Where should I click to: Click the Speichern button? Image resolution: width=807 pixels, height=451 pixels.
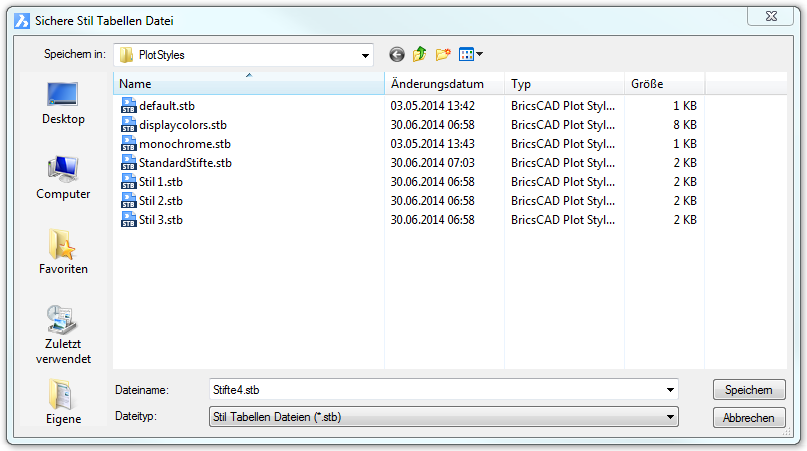[749, 390]
